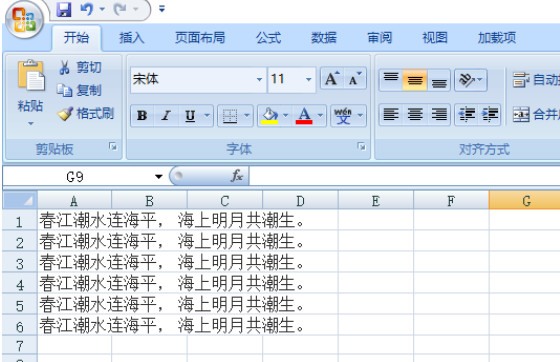Customize the Quick Access Toolbar
Viewport: 560px width, 362px height.
(x=162, y=9)
